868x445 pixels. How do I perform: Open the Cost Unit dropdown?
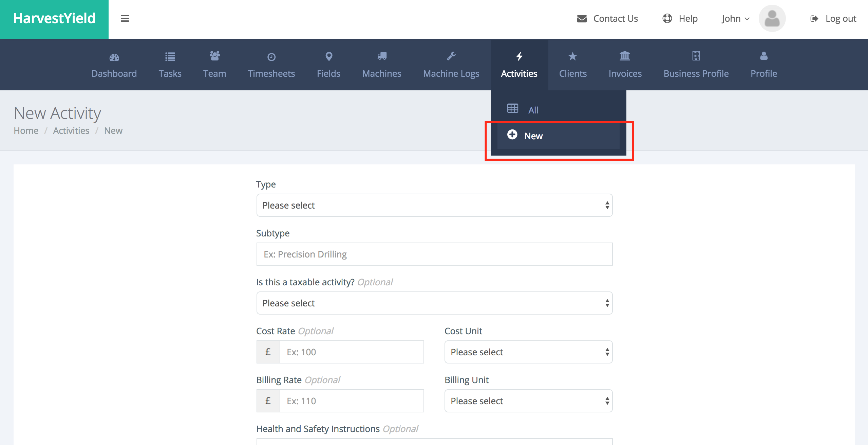(x=528, y=351)
